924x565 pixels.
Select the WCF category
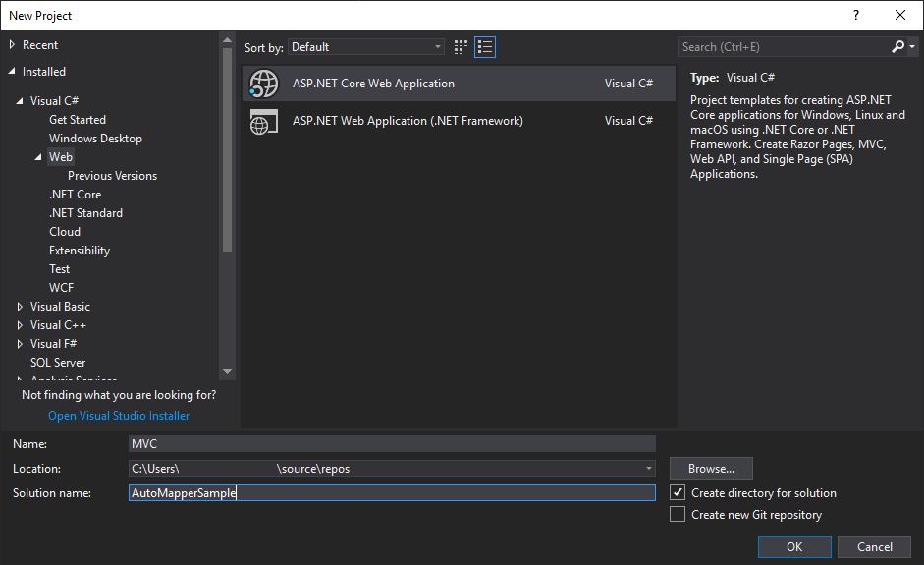[61, 288]
